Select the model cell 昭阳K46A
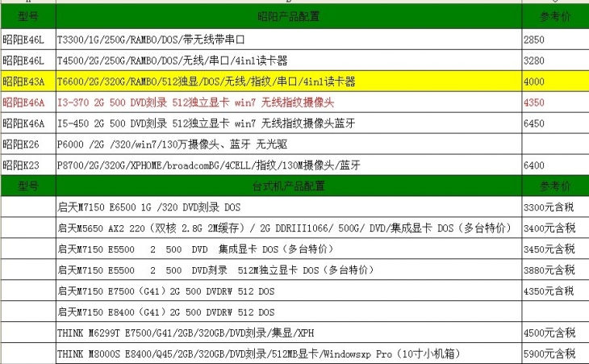589x364 pixels. click(28, 123)
